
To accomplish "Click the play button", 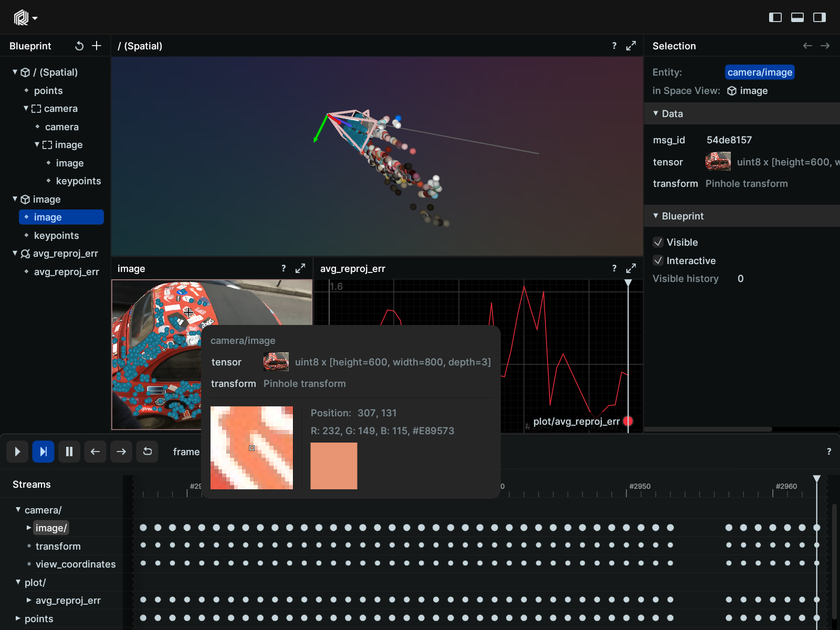I will [x=17, y=451].
